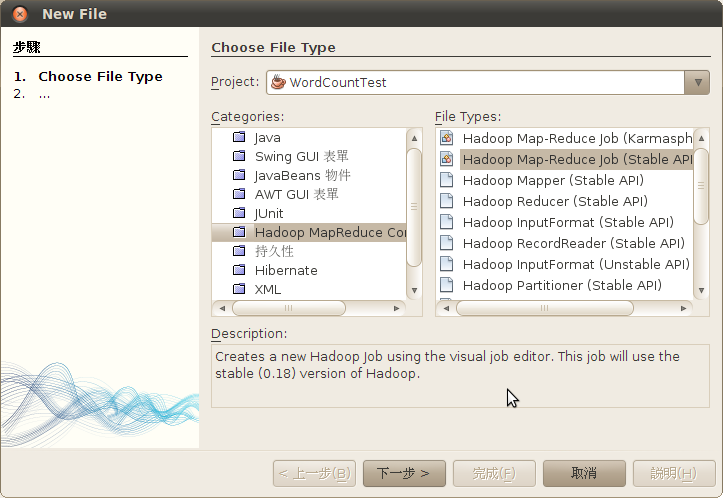Click the AWT GUI 表單 folder icon
723x498 pixels.
coord(239,194)
